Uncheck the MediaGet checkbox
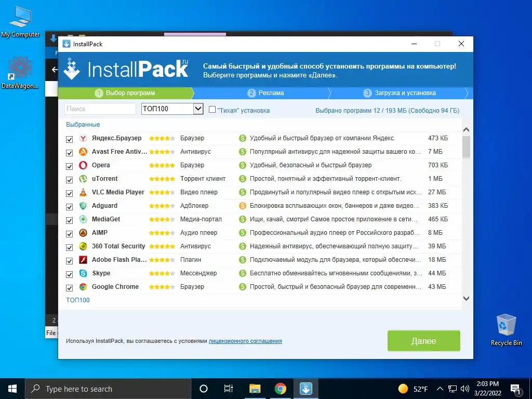The height and width of the screenshot is (399, 532). pos(69,220)
